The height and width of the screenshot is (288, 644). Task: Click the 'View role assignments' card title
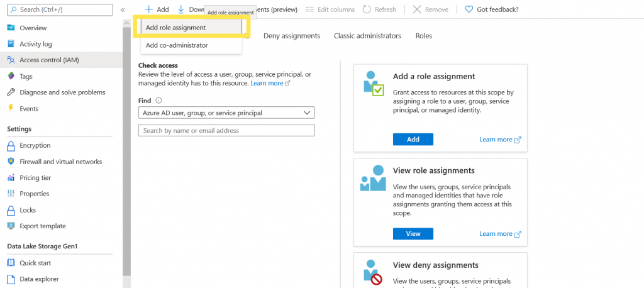pos(434,170)
